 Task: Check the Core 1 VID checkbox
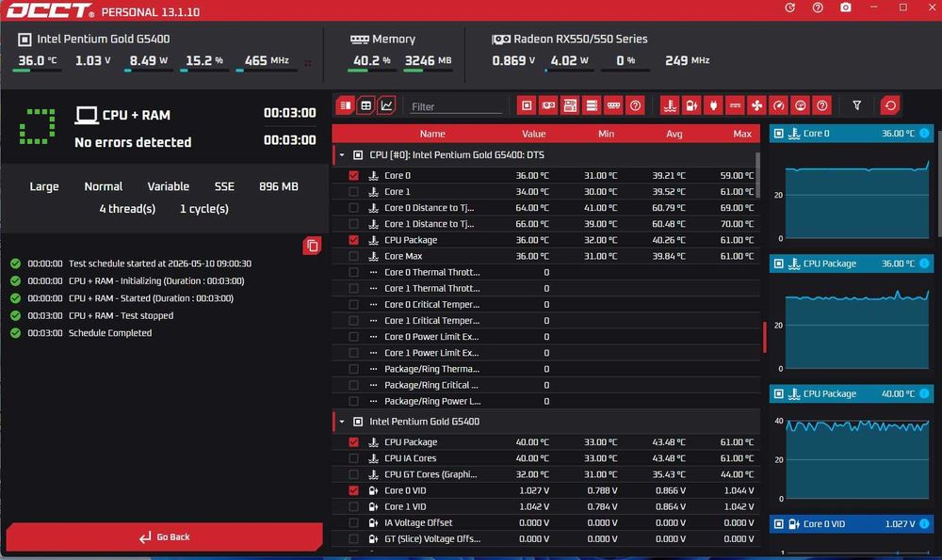tap(353, 506)
